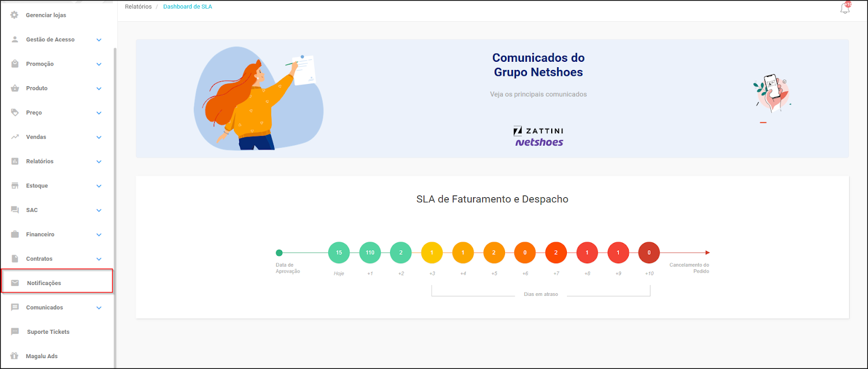Image resolution: width=868 pixels, height=369 pixels.
Task: Click the Cancelamento do Pedido label
Action: [x=689, y=268]
